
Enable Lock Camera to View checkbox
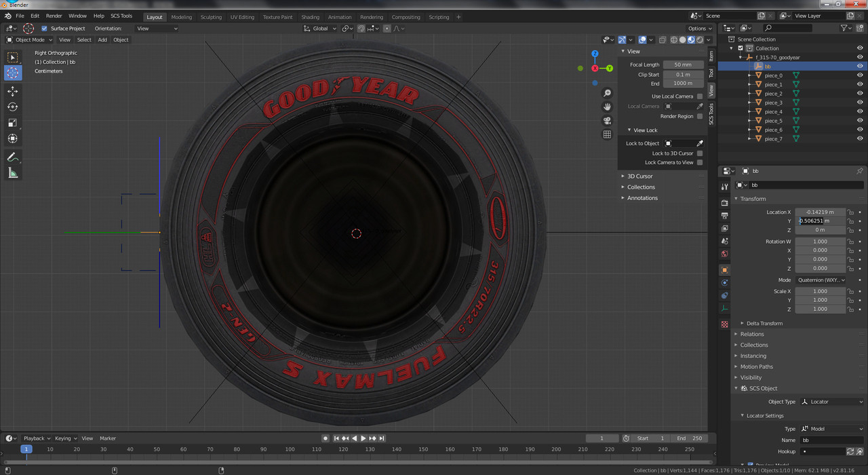pyautogui.click(x=700, y=162)
